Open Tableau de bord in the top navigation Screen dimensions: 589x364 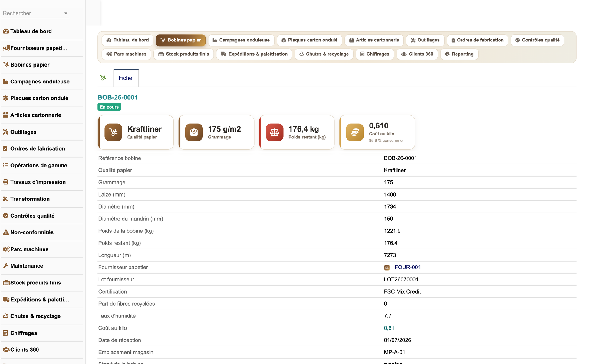click(x=128, y=40)
